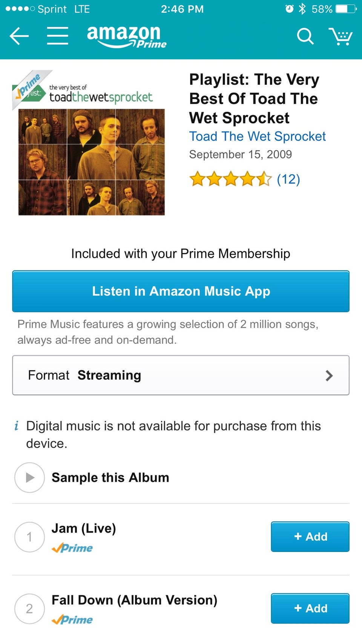Open the 12 customer reviews link

coord(288,179)
